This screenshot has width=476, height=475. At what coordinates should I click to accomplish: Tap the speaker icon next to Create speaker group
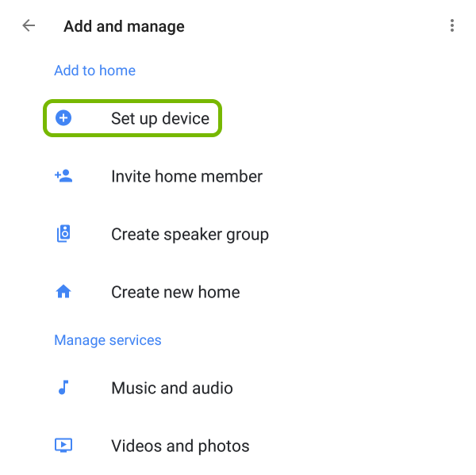tap(63, 234)
